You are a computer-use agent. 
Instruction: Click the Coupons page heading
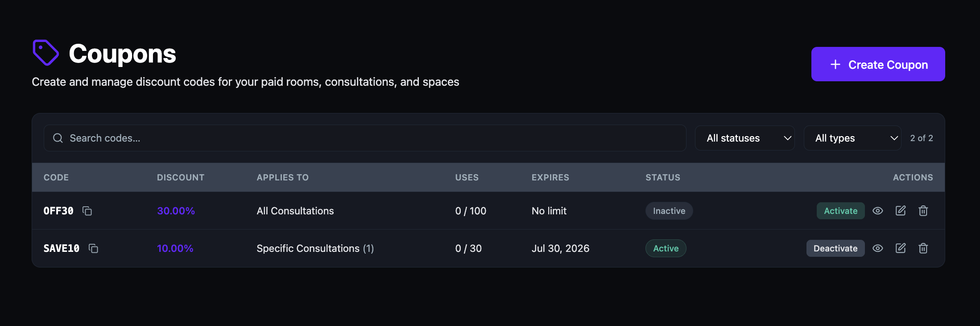pyautogui.click(x=123, y=54)
